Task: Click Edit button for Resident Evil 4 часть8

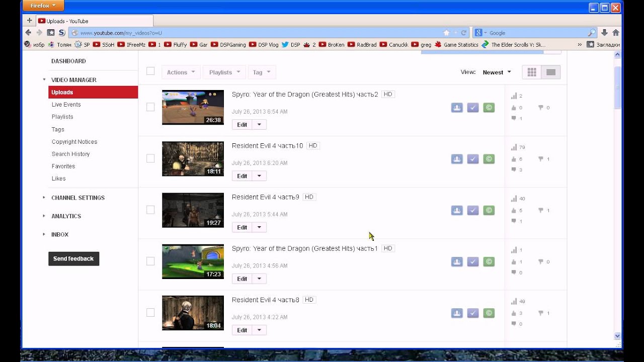Action: (x=242, y=330)
